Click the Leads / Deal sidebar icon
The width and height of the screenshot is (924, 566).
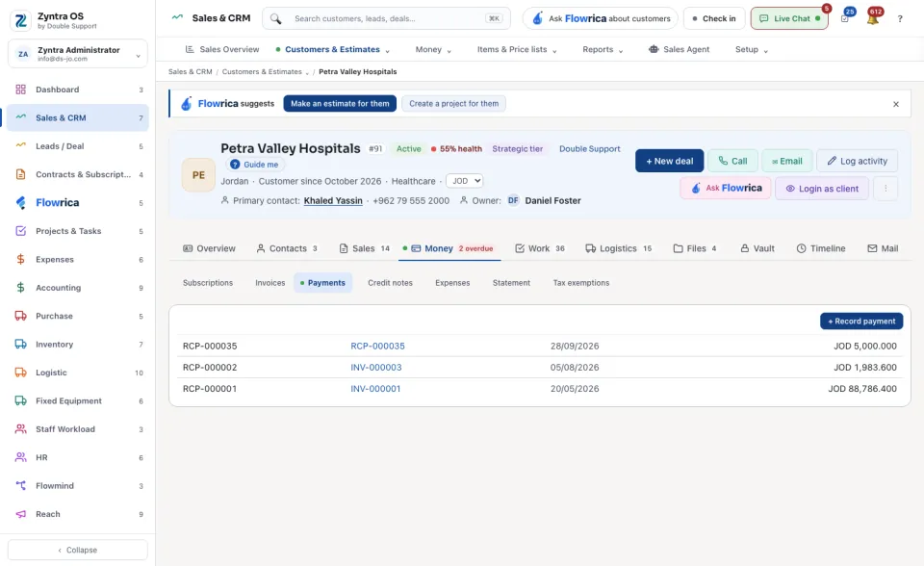point(20,146)
